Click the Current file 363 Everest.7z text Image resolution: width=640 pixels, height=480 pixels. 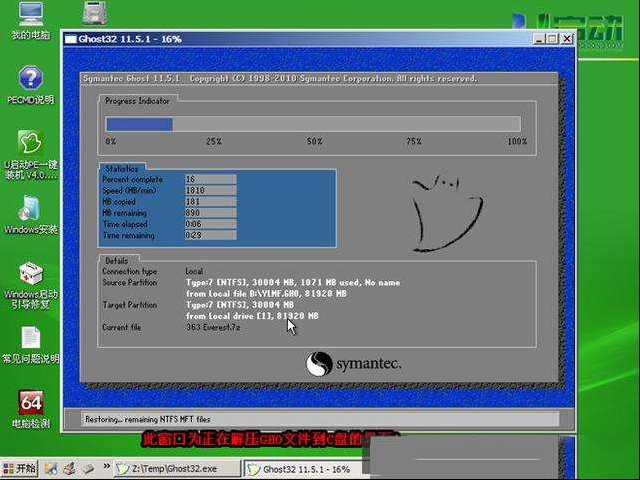click(x=213, y=327)
